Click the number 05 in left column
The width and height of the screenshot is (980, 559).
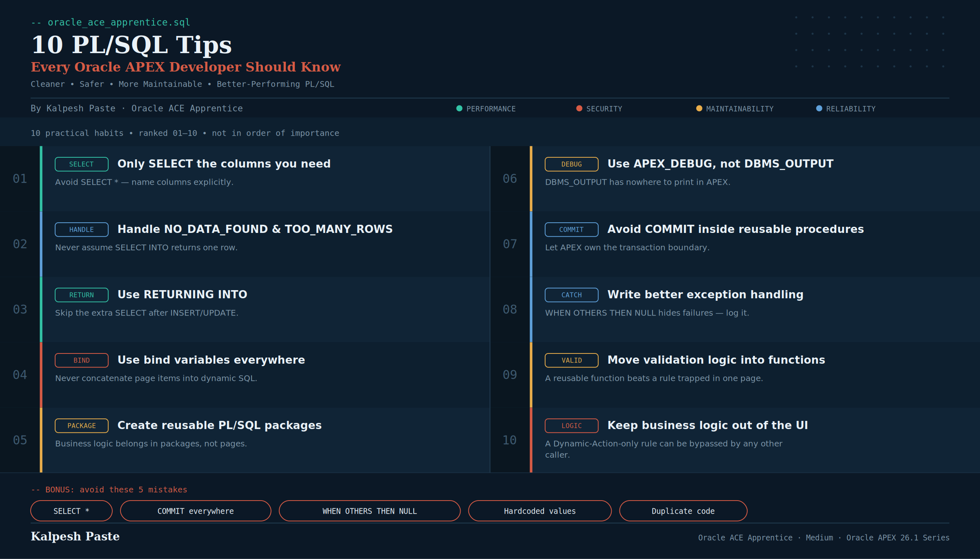pyautogui.click(x=20, y=440)
